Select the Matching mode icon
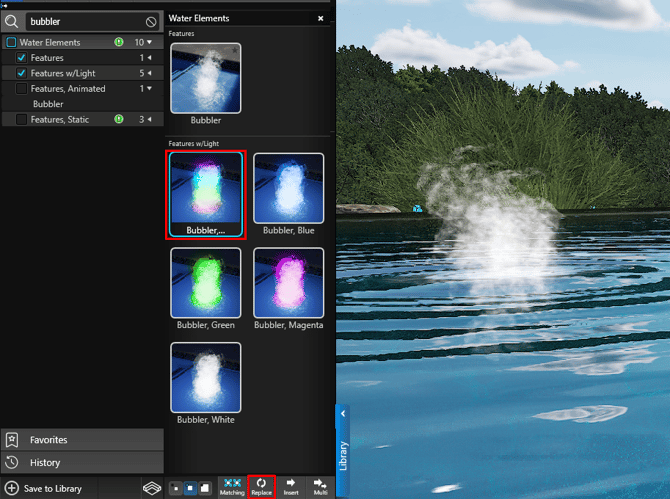 click(x=231, y=486)
